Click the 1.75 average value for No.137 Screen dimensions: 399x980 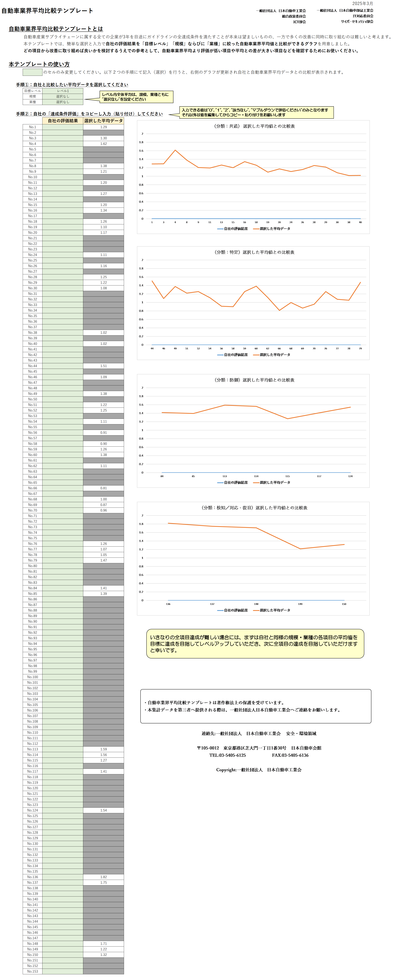click(104, 883)
